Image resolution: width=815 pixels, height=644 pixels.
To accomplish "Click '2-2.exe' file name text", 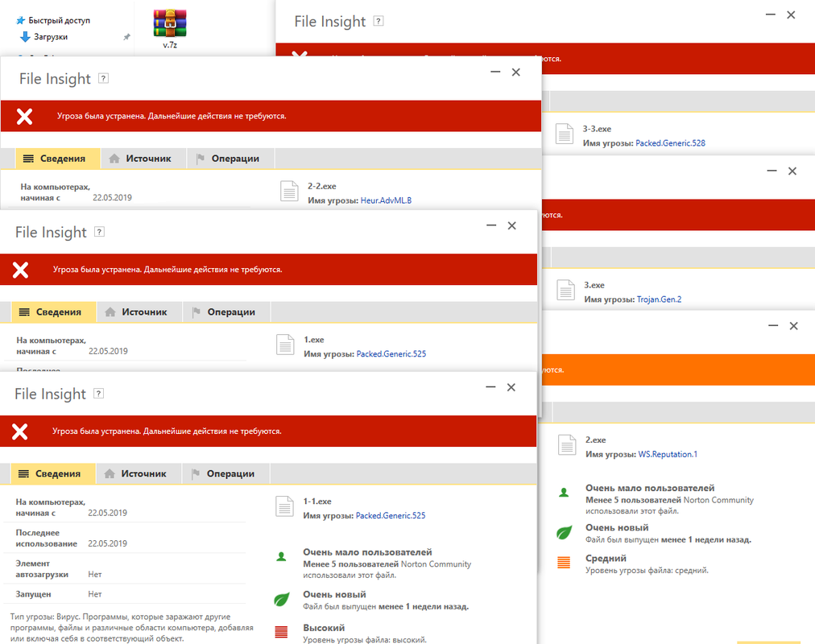I will tap(322, 186).
